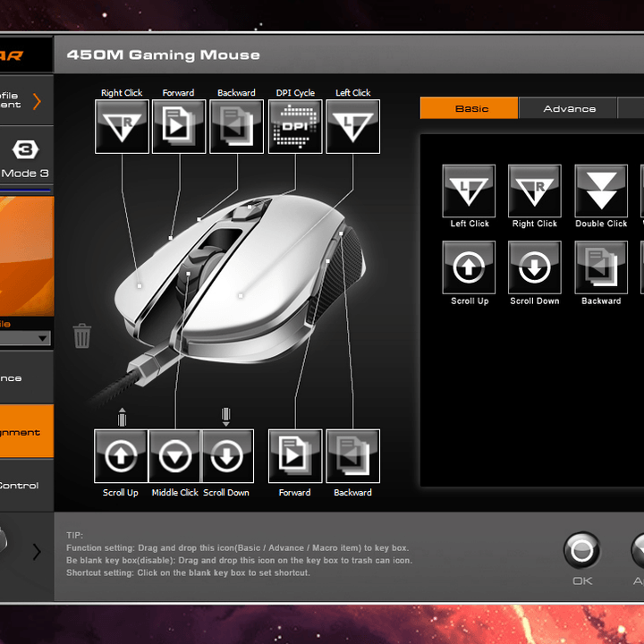Select the Left Click key box on top row

point(352,126)
